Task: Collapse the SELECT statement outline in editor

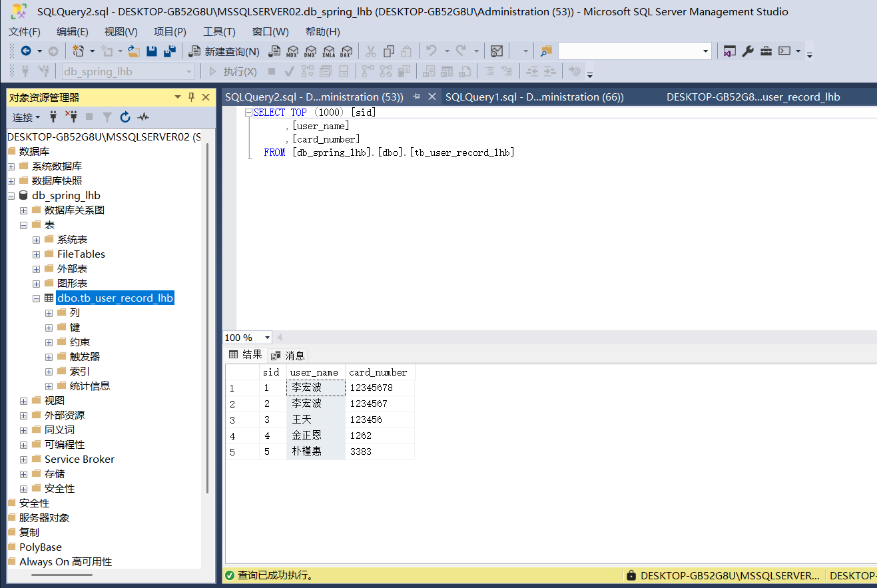Action: [248, 113]
